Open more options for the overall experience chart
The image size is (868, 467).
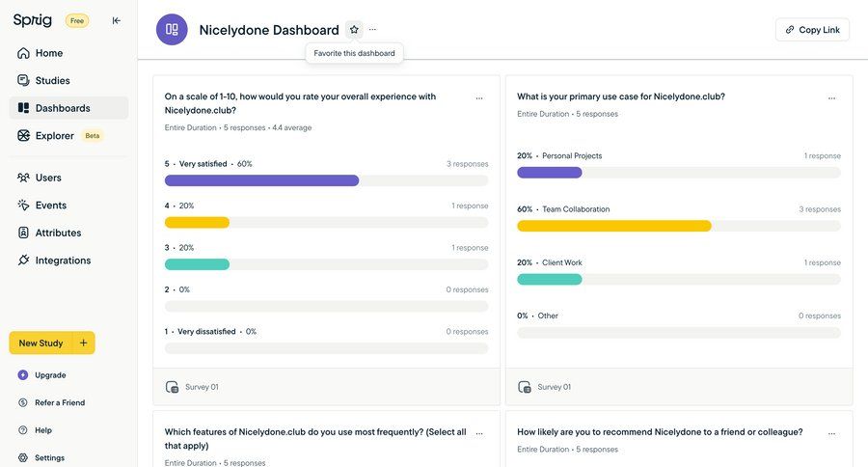(x=479, y=98)
